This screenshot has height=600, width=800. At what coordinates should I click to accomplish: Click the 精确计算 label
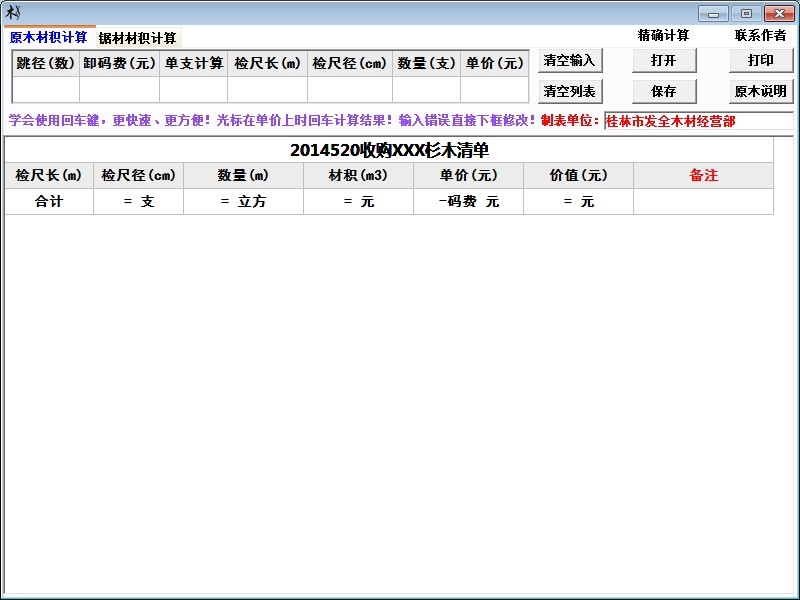point(663,36)
